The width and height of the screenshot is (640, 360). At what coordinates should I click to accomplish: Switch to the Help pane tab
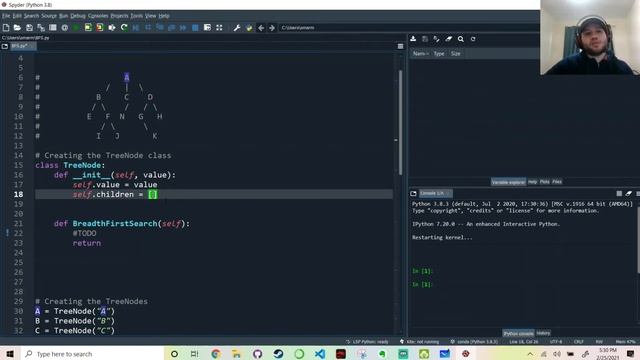point(532,182)
